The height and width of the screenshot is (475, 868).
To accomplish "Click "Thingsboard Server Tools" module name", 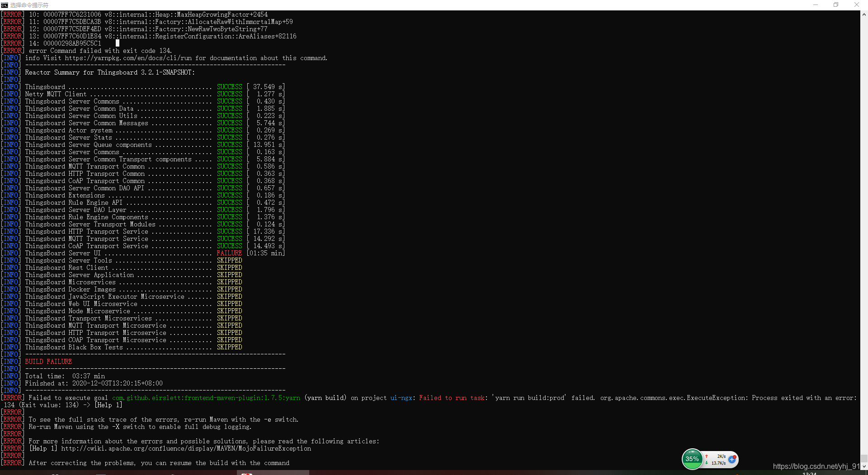I will pos(68,260).
